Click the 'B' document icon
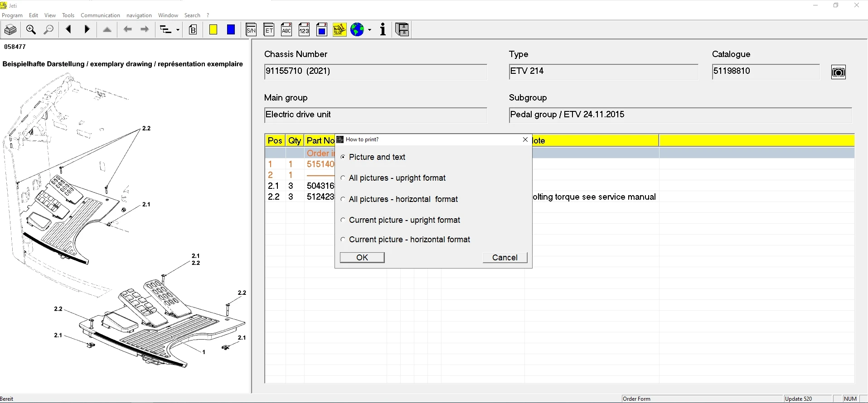The height and width of the screenshot is (403, 868). tap(193, 30)
